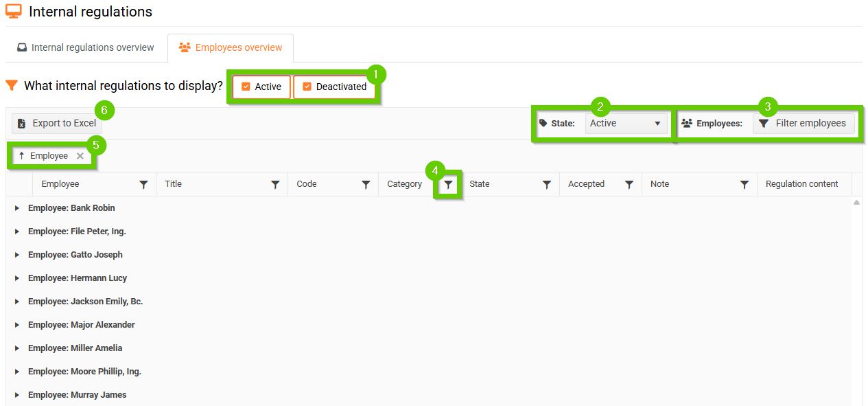Click the Filter employees button
The height and width of the screenshot is (406, 868).
pos(804,124)
